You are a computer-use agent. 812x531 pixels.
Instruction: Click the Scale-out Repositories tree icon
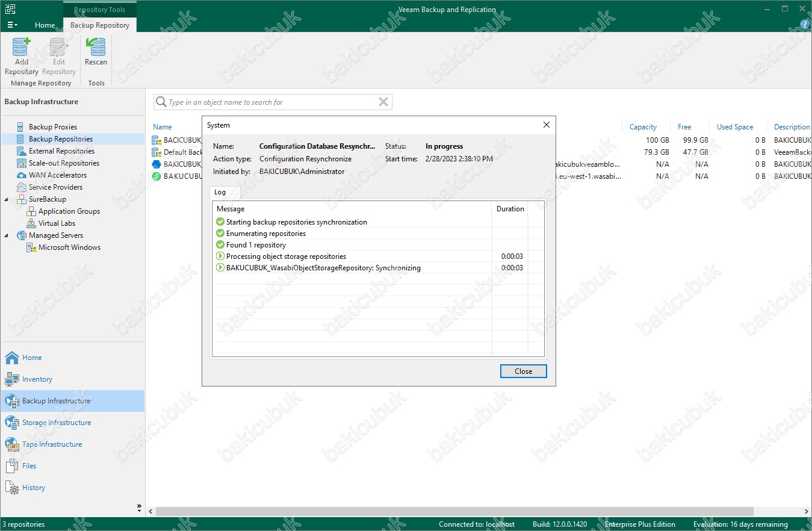tap(22, 163)
